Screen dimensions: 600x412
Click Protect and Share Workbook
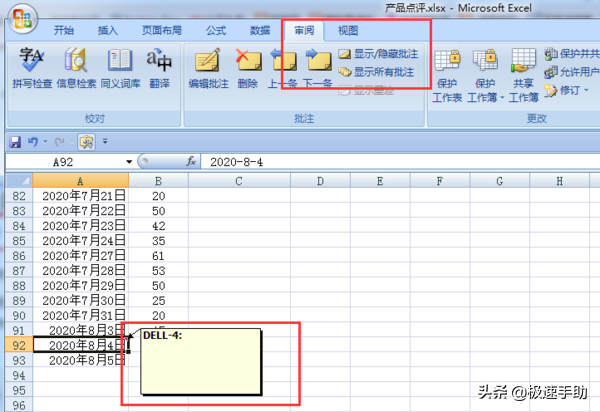coord(572,54)
